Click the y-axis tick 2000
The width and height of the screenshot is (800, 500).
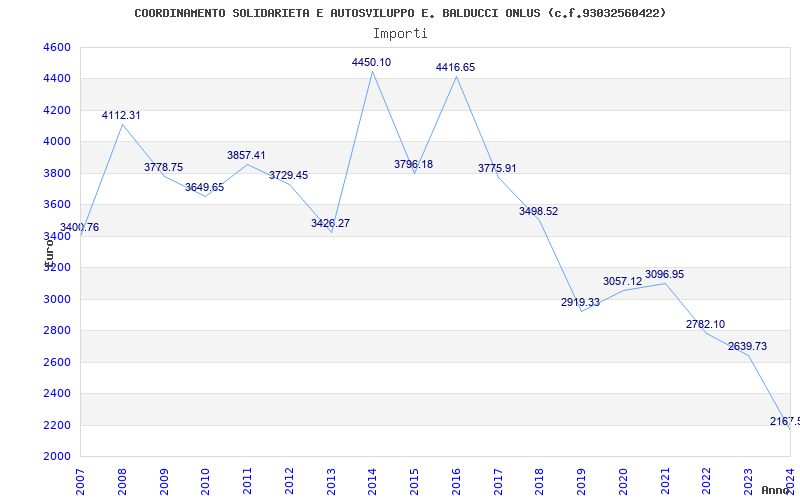pyautogui.click(x=58, y=456)
